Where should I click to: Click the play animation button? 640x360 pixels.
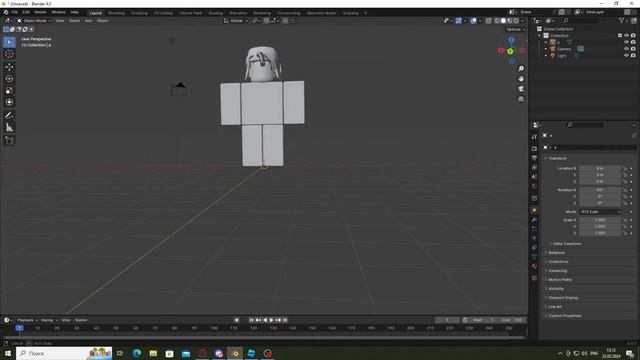coord(272,320)
